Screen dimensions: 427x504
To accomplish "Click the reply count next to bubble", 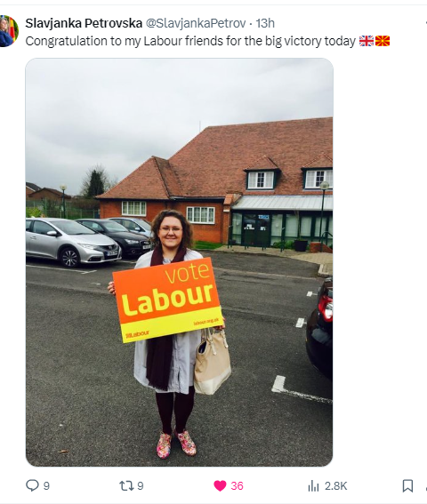I will click(46, 485).
